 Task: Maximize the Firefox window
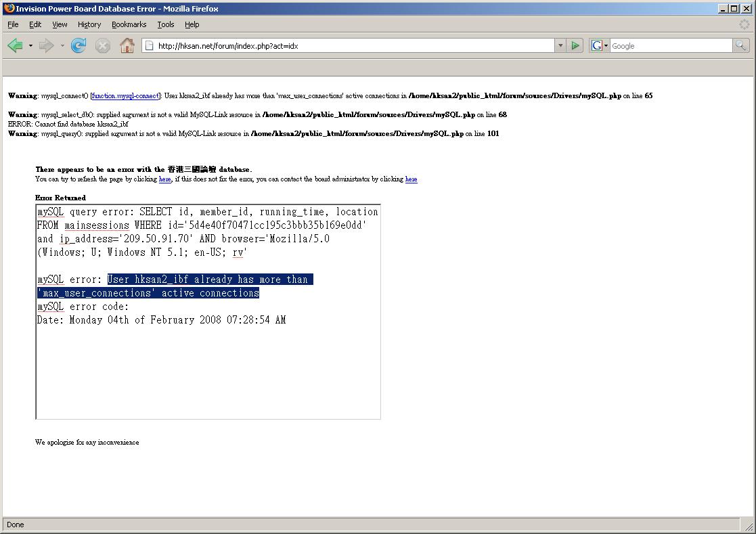[x=734, y=9]
